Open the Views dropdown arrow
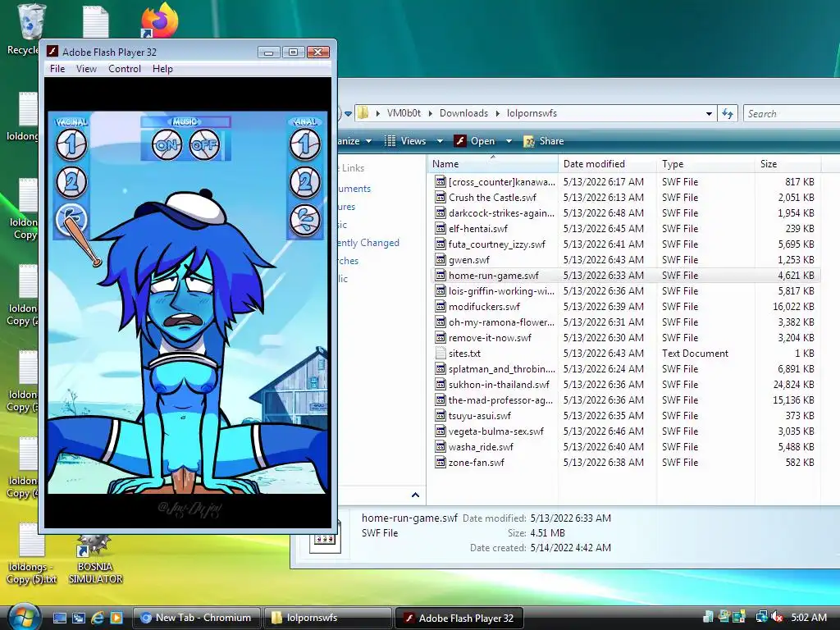Screen dimensions: 840x630 tap(440, 141)
